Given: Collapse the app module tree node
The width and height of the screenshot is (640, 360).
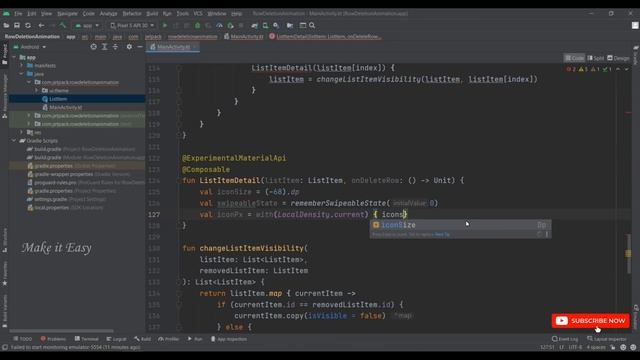Looking at the screenshot, I should click(14, 57).
